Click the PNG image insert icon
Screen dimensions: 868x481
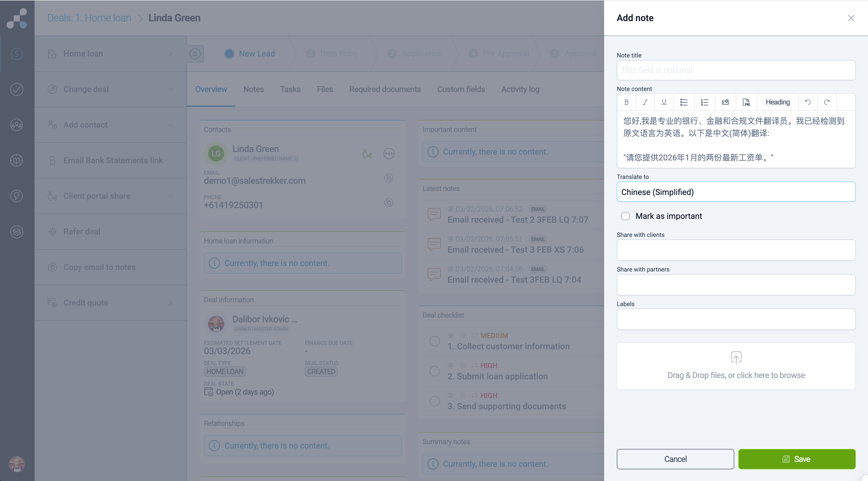pos(746,102)
